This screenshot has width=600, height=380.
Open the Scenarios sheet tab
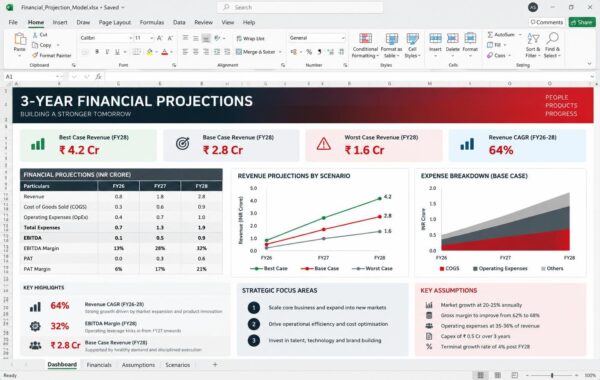point(177,365)
